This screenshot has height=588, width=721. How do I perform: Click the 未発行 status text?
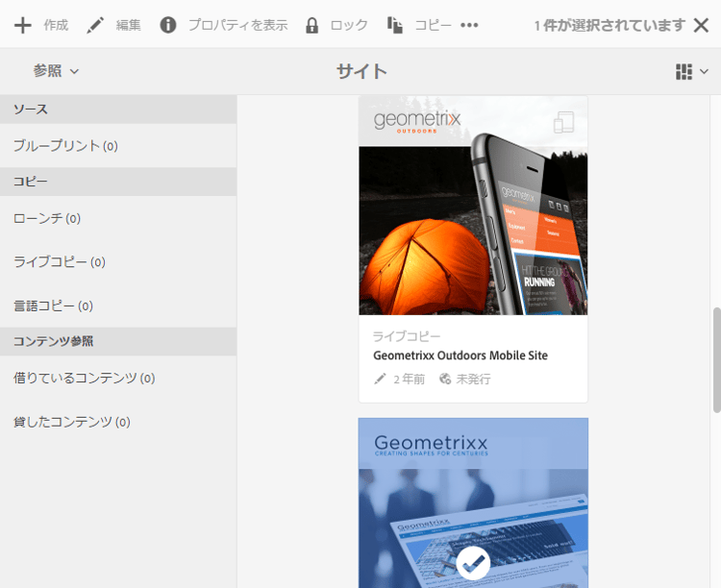(473, 379)
